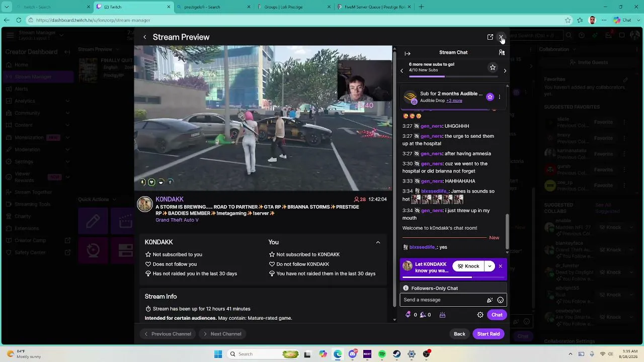
Task: Click K0NDAKK's profile avatar
Action: coord(145,204)
